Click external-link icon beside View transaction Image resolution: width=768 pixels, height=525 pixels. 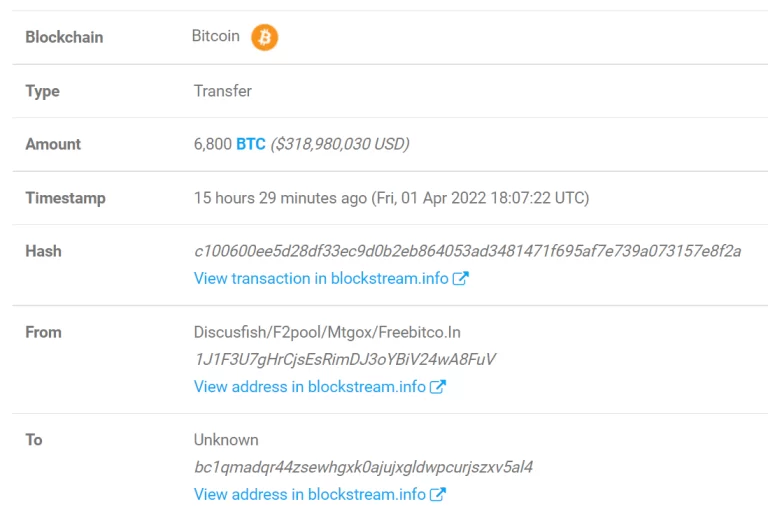tap(461, 279)
